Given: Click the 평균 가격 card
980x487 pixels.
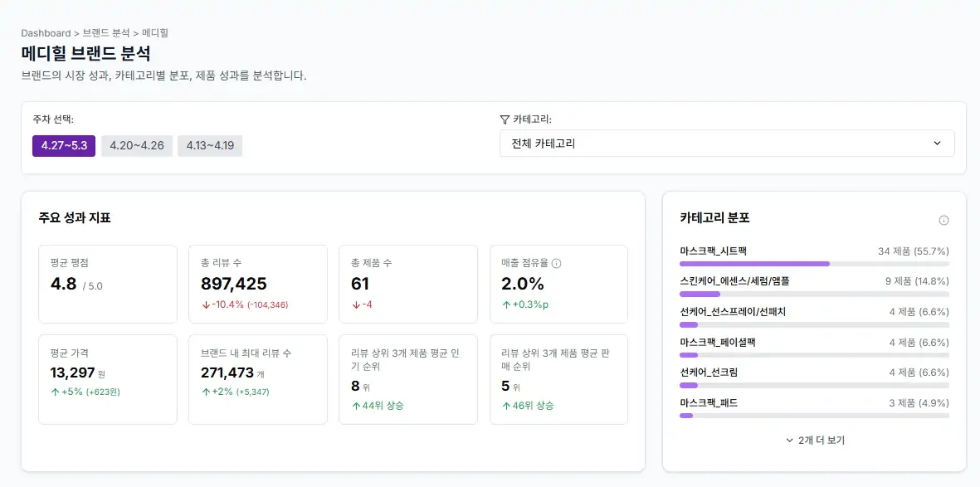Looking at the screenshot, I should 108,379.
